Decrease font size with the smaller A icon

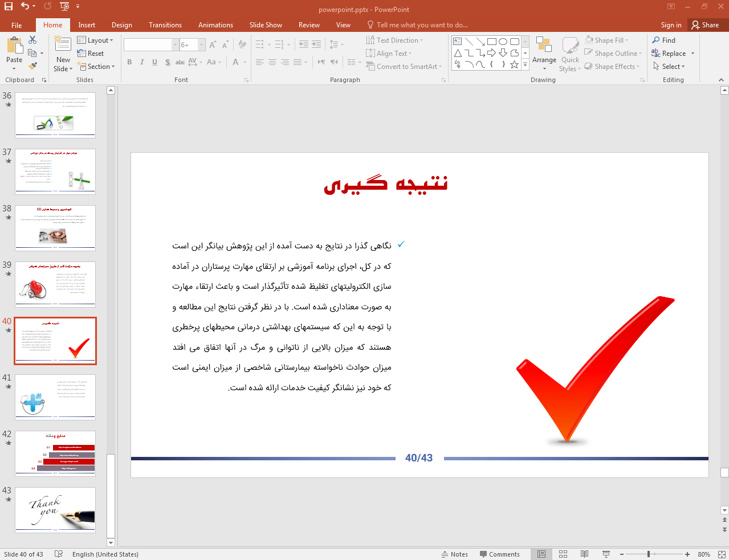226,44
